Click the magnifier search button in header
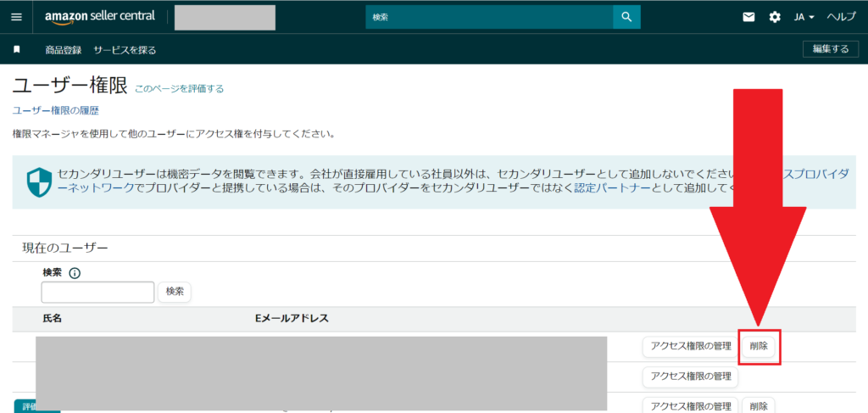 pyautogui.click(x=626, y=17)
